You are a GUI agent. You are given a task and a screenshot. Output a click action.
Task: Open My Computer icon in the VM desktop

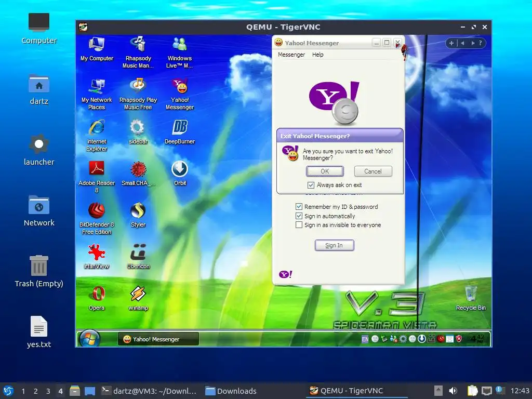pos(97,49)
